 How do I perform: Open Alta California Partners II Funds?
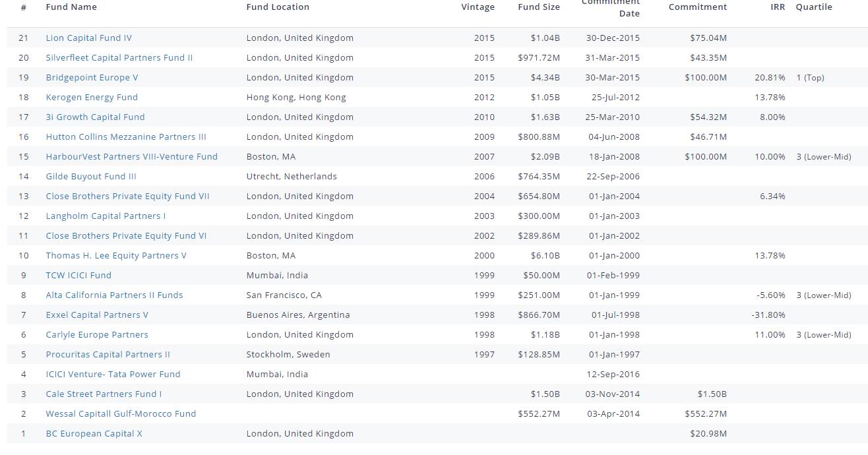coord(114,295)
